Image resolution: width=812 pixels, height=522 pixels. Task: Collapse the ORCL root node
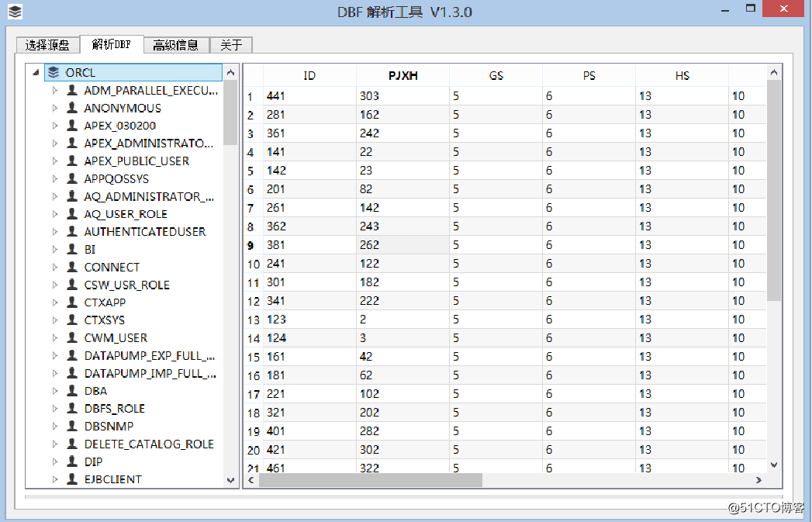pyautogui.click(x=36, y=72)
